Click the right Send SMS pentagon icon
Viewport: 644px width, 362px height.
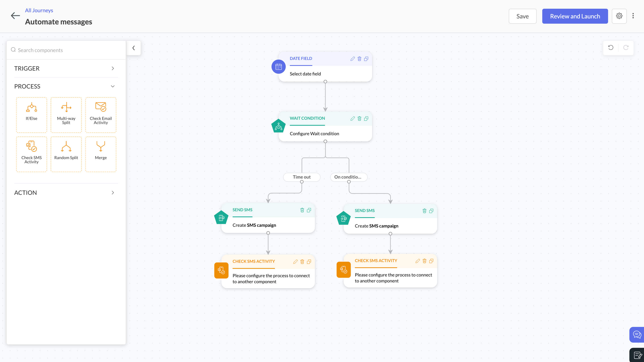tap(343, 218)
